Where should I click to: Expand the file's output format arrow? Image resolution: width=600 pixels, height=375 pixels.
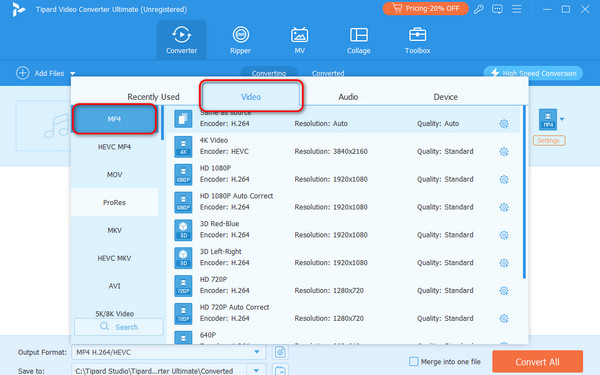point(562,119)
